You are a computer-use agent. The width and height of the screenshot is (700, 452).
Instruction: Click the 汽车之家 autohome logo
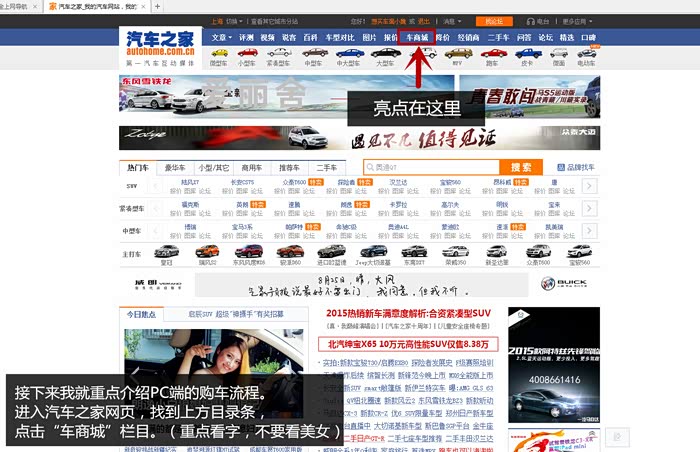pos(160,47)
